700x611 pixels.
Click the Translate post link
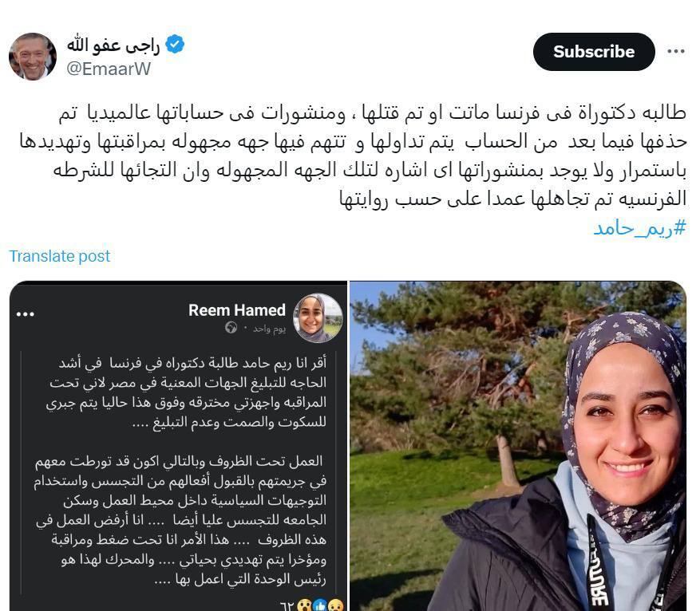(x=59, y=256)
